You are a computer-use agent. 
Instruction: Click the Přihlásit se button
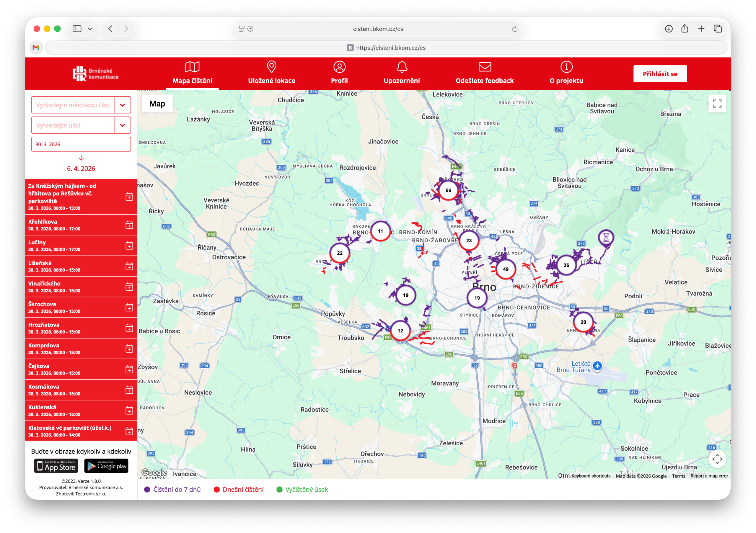(660, 74)
